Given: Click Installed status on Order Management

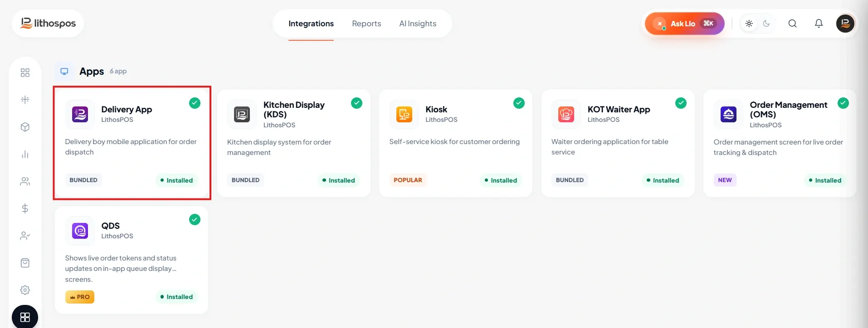Looking at the screenshot, I should point(825,180).
